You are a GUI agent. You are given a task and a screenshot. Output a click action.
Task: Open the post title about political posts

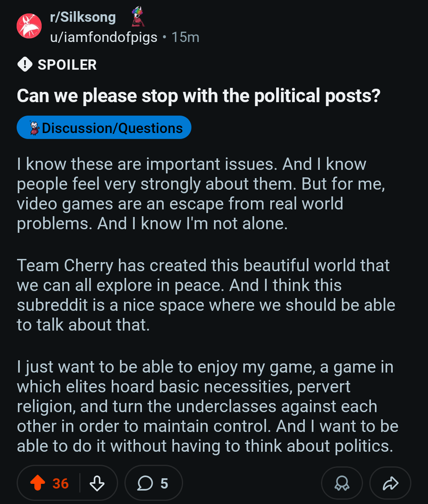pyautogui.click(x=198, y=96)
